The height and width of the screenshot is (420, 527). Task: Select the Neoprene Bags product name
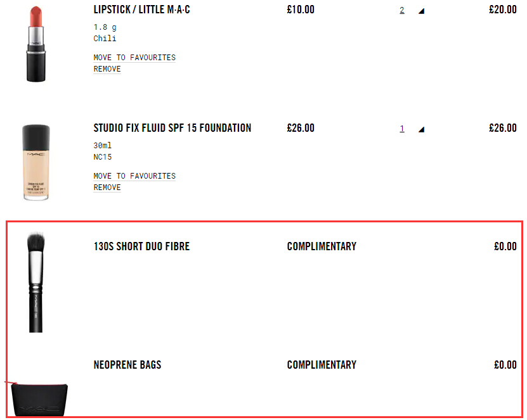point(127,365)
